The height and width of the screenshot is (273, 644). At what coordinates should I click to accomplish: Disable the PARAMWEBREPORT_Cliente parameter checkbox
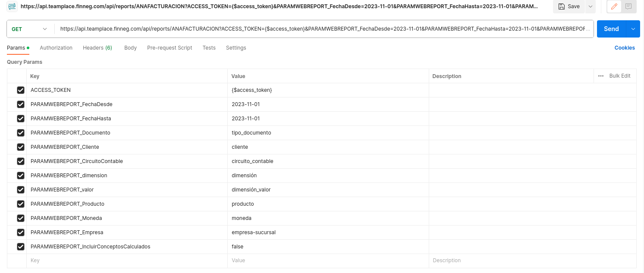pos(20,147)
